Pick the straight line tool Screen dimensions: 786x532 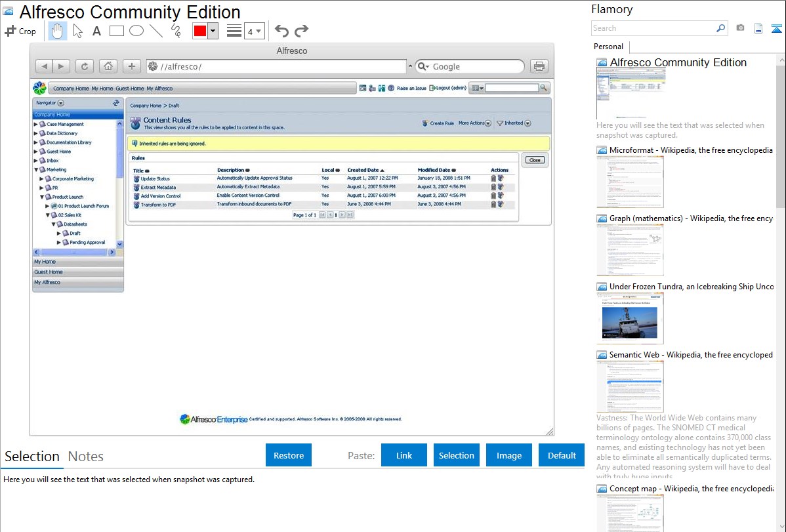[156, 31]
